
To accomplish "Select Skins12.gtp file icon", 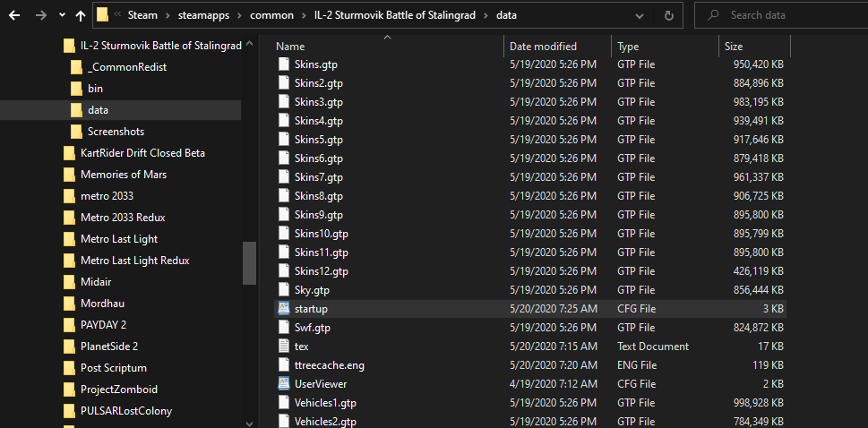I will (x=284, y=270).
